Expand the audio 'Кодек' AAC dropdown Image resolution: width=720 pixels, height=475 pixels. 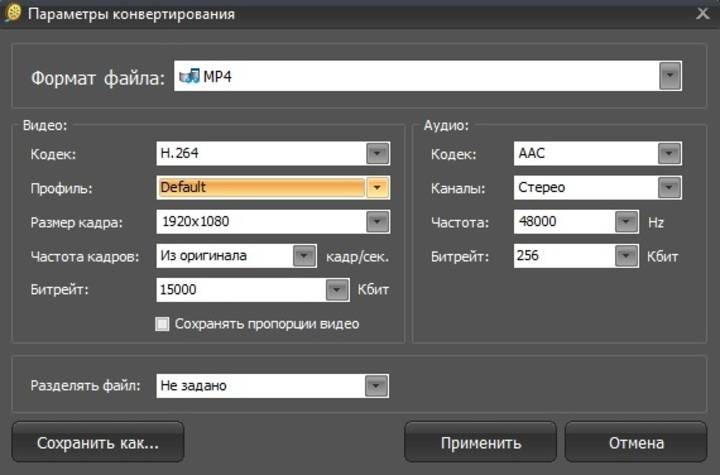tap(669, 154)
